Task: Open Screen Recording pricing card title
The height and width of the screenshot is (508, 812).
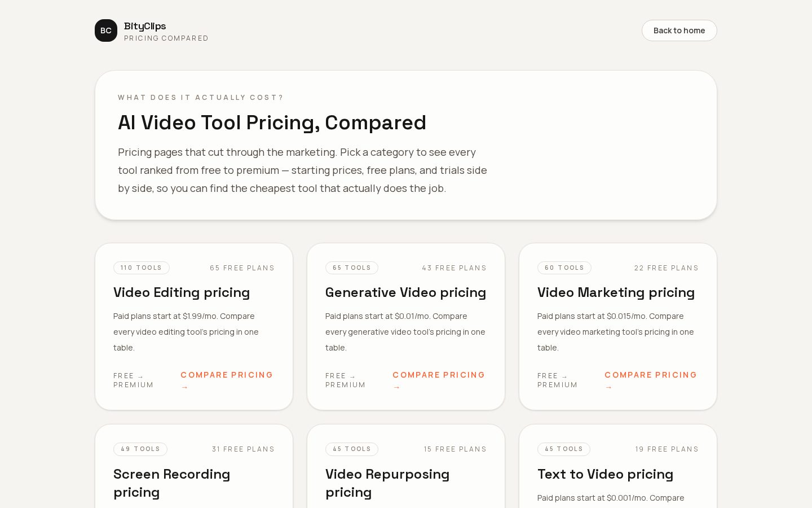Action: 171,483
